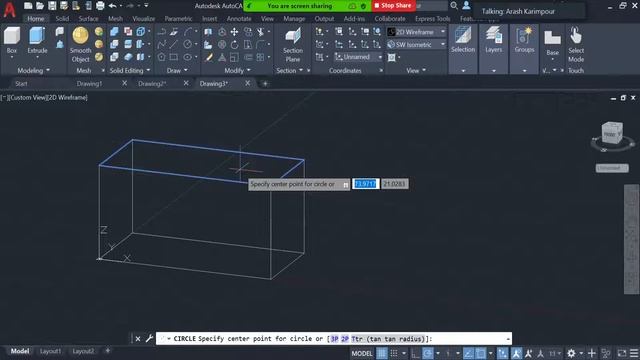Expand the Modify panel
This screenshot has height=360, width=640.
click(238, 71)
